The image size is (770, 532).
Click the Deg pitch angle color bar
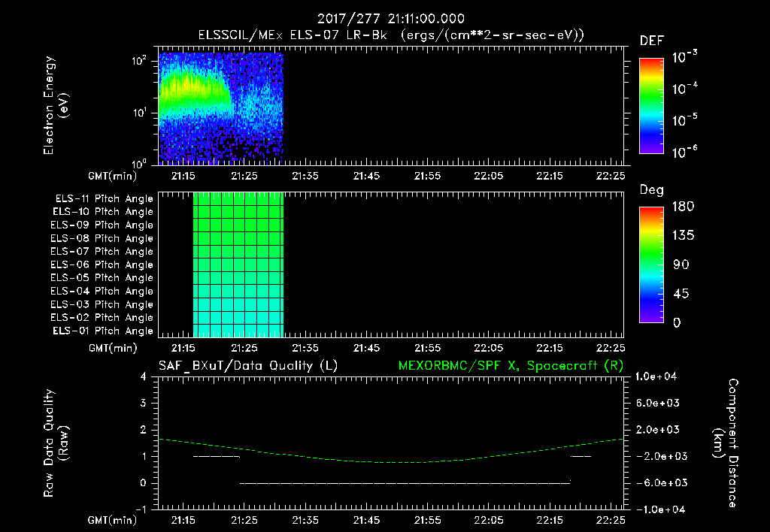[651, 264]
